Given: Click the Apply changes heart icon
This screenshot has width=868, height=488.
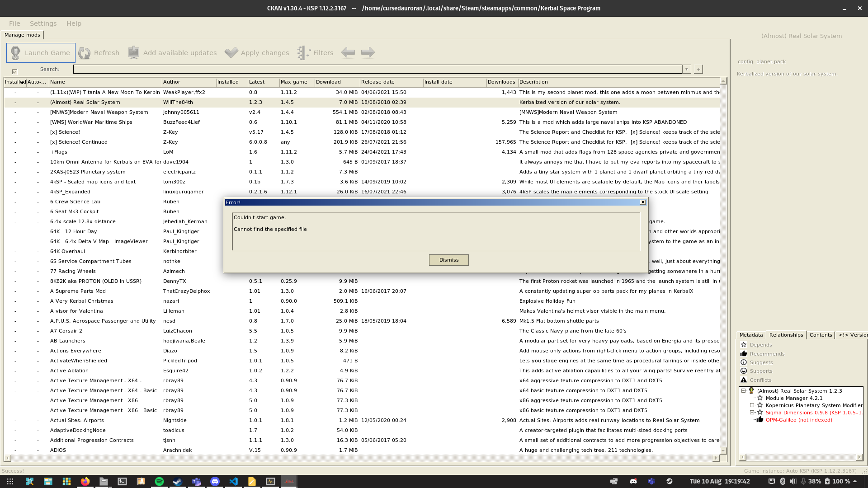Looking at the screenshot, I should (231, 52).
